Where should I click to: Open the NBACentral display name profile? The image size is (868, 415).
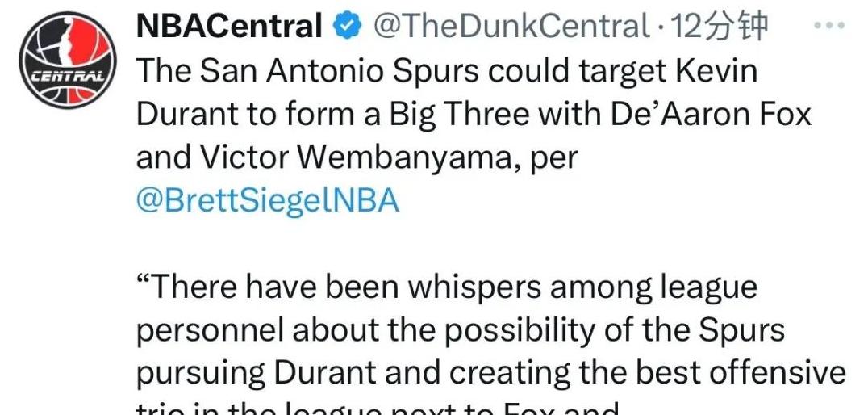click(229, 26)
